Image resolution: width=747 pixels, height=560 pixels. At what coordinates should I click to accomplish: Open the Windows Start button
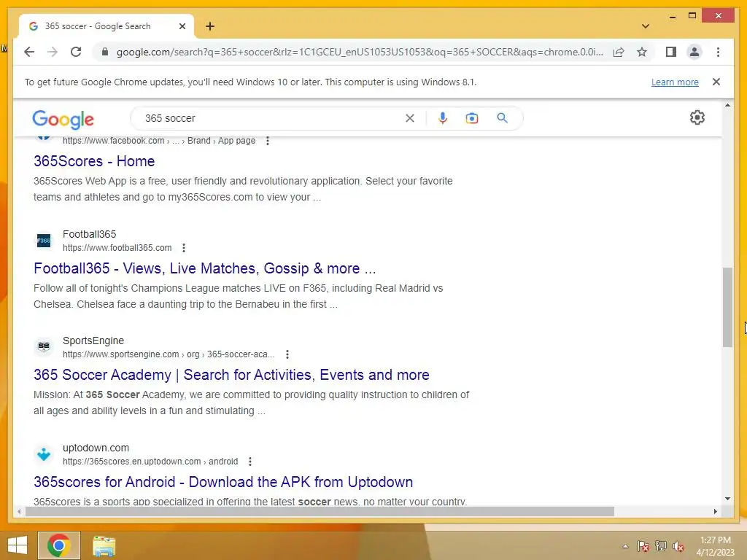pyautogui.click(x=18, y=545)
